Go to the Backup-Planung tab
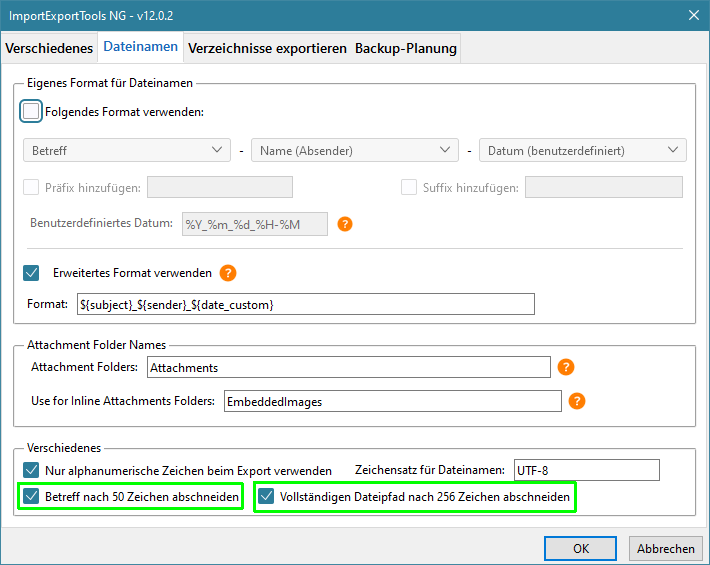This screenshot has width=710, height=565. [406, 48]
